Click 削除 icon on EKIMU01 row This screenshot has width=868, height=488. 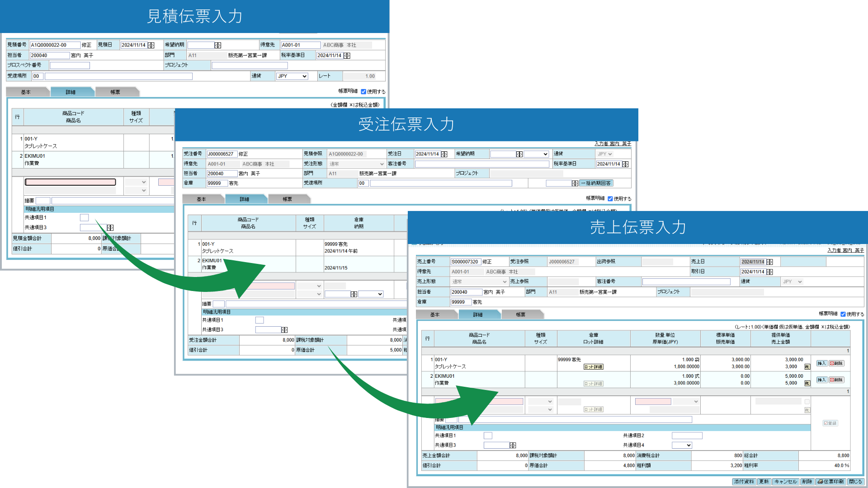pyautogui.click(x=836, y=380)
